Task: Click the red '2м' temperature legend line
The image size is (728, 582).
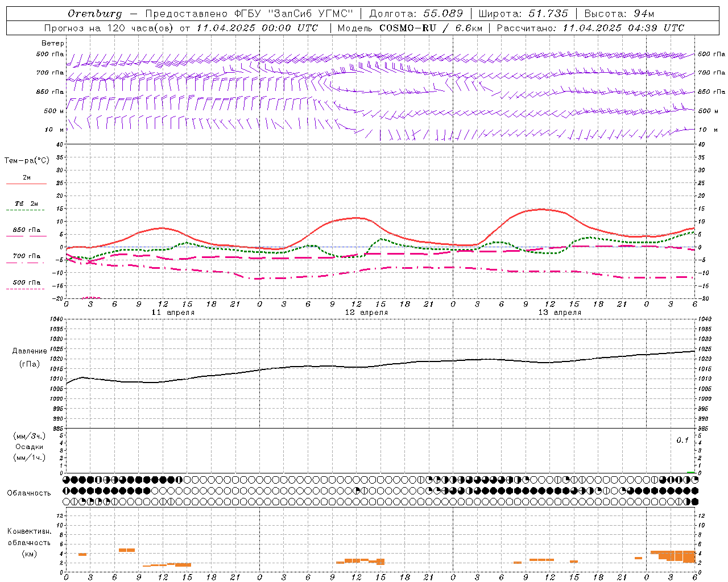Action: 26,184
